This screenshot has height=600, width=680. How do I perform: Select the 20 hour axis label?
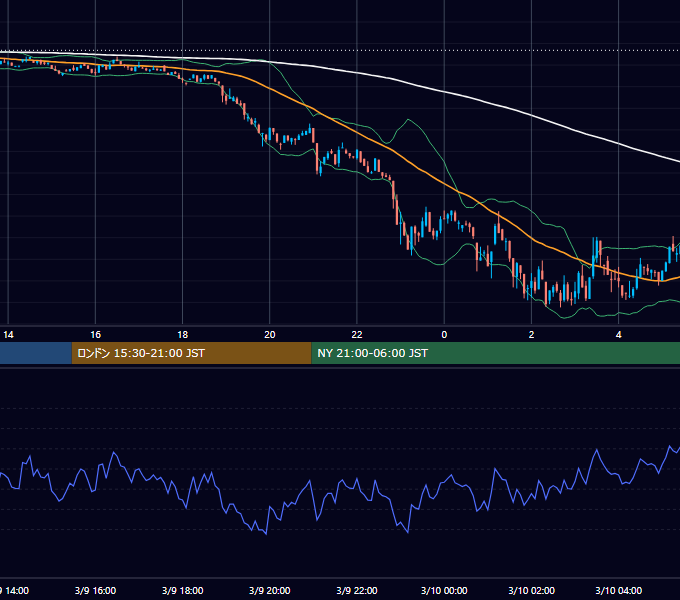pos(270,335)
